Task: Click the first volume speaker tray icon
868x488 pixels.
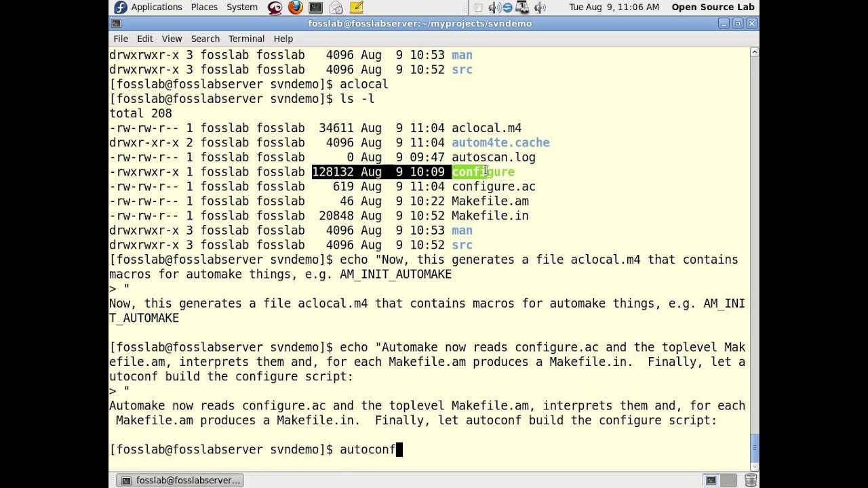Action: [x=494, y=7]
